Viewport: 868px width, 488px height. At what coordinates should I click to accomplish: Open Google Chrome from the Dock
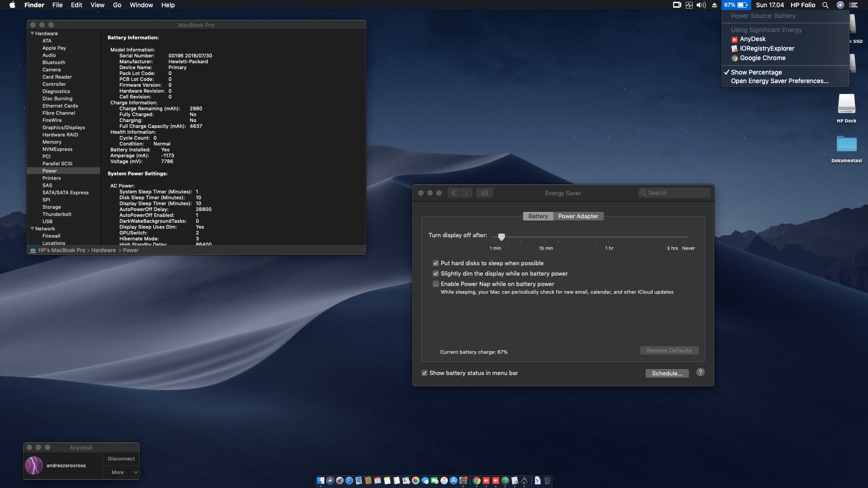coord(476,481)
